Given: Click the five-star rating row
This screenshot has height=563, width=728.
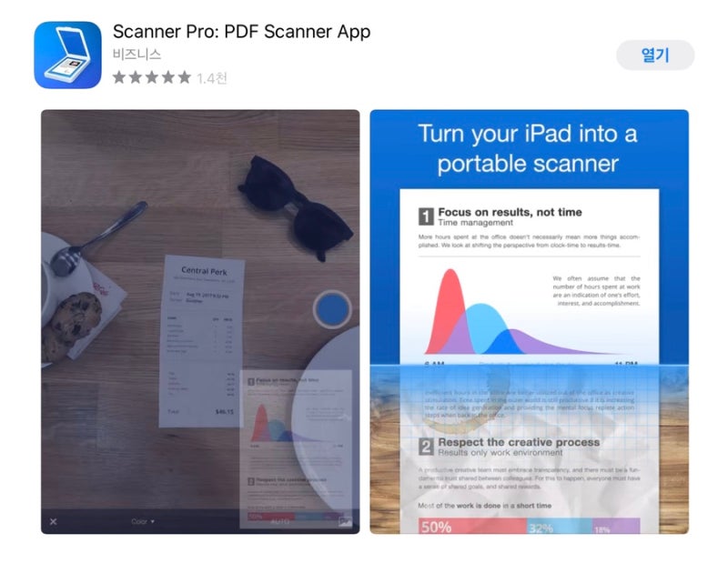Looking at the screenshot, I should [152, 77].
